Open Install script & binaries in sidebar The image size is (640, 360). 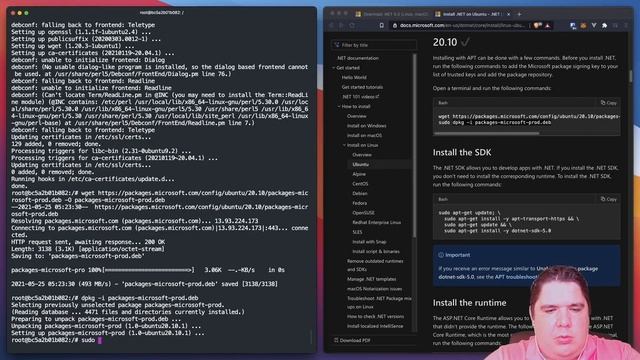[376, 251]
